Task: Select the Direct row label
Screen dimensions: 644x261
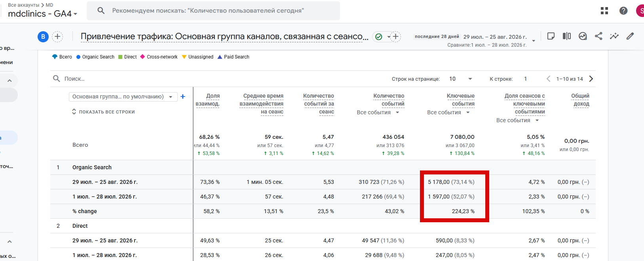Action: [80, 226]
